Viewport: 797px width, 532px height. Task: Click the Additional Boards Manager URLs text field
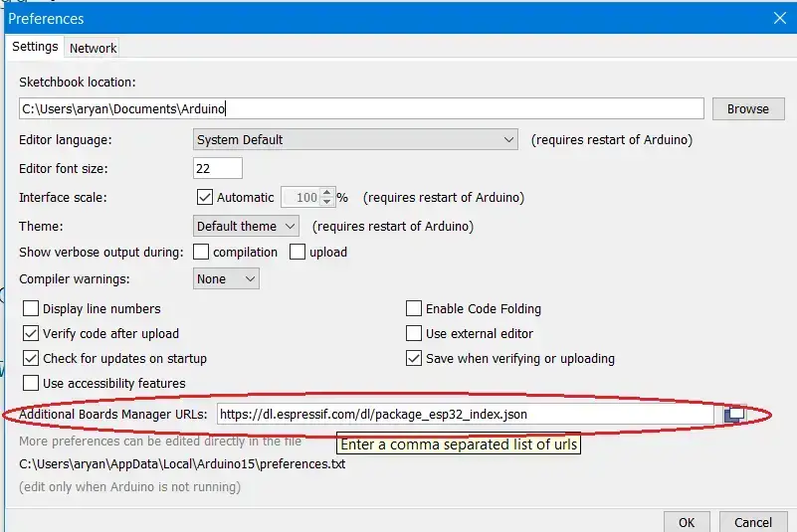tap(466, 414)
